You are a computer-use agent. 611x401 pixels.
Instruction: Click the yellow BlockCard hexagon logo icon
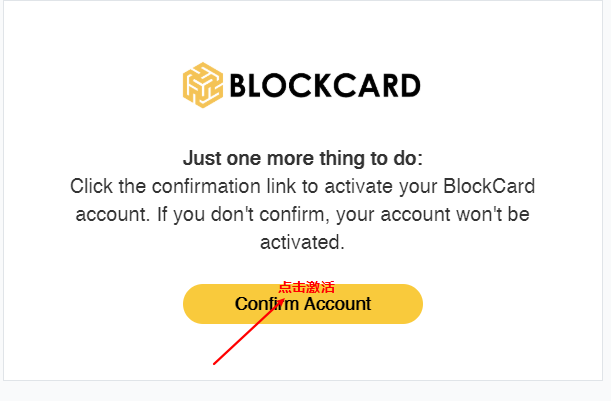(204, 85)
